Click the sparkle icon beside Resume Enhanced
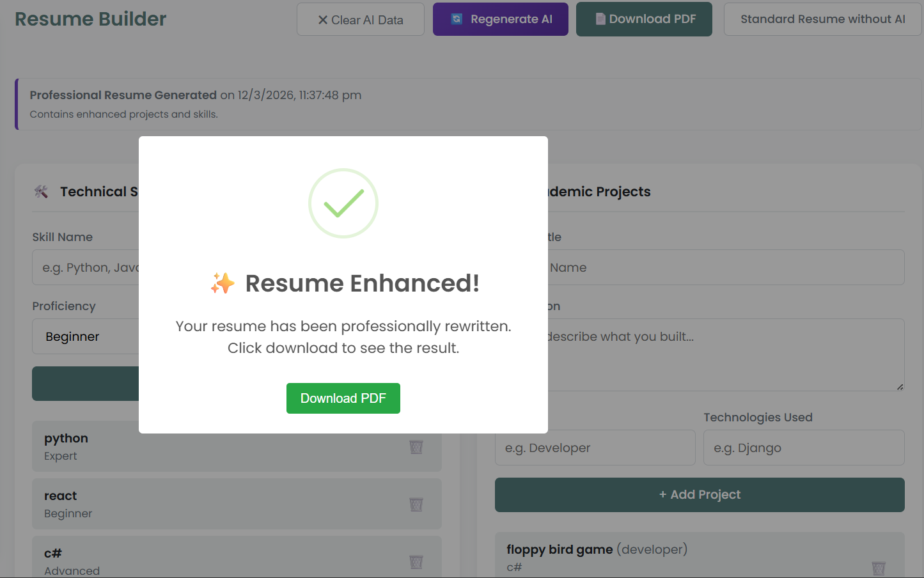924x578 pixels. click(223, 283)
